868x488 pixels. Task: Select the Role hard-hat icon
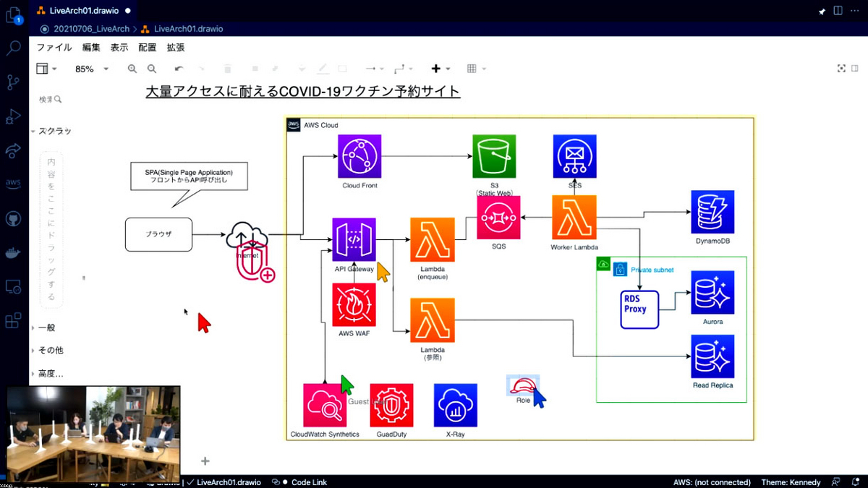click(x=523, y=386)
